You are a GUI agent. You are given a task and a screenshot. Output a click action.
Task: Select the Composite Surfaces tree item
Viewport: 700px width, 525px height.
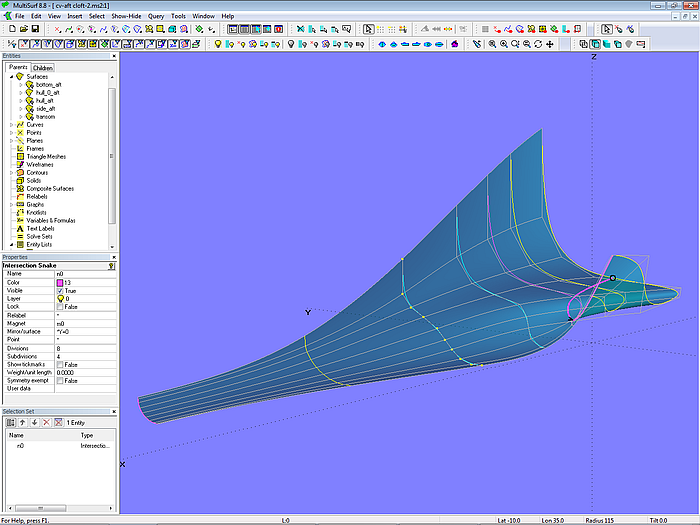(x=48, y=188)
